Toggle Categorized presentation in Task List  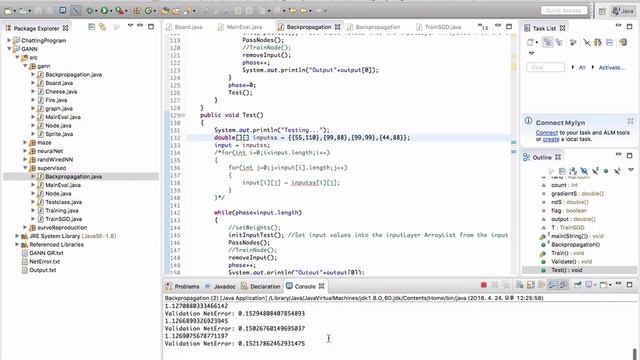548,42
